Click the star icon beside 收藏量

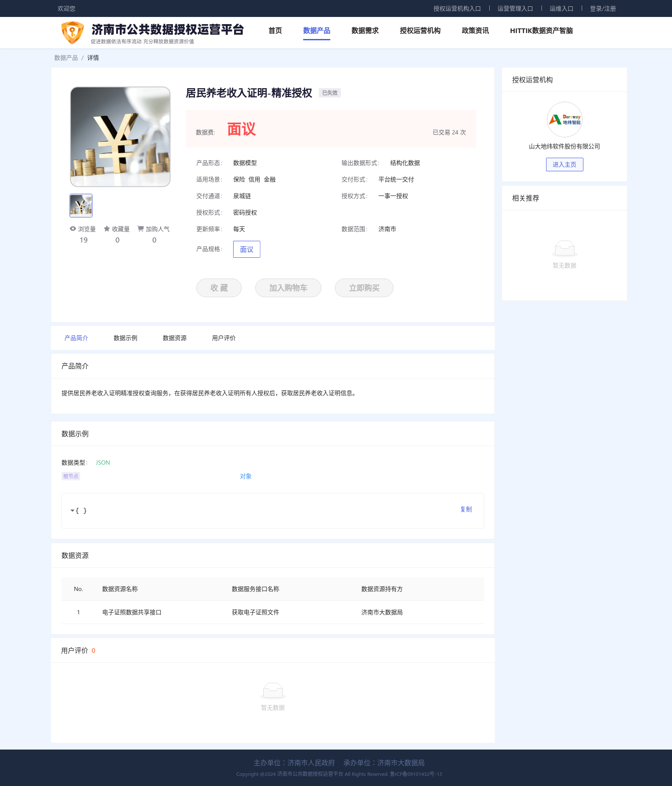107,229
